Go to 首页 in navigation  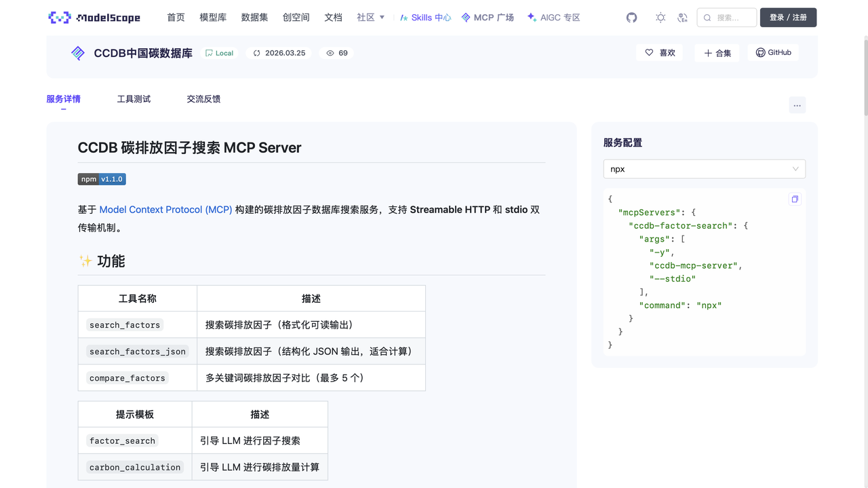pyautogui.click(x=176, y=18)
